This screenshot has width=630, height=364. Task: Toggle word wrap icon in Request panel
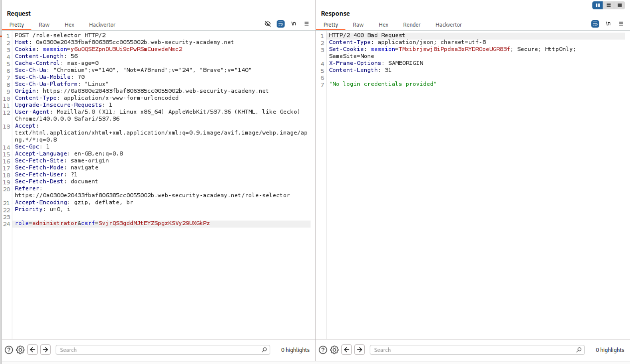coord(280,24)
